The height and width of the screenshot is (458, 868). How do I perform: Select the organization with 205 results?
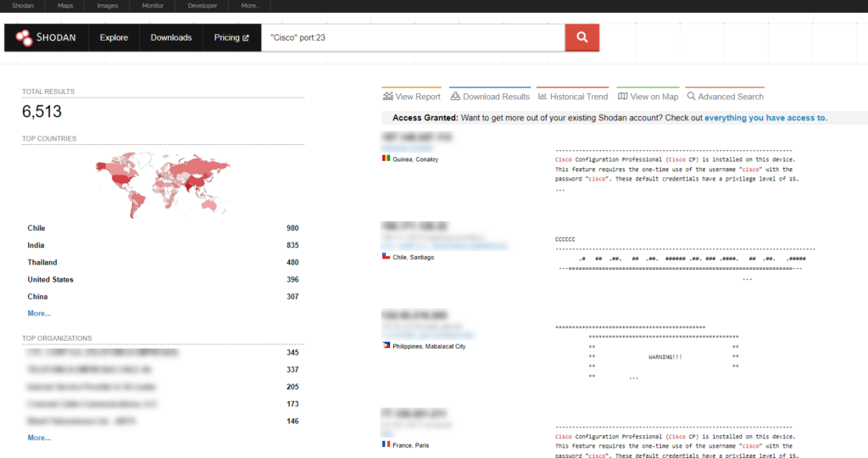click(92, 387)
